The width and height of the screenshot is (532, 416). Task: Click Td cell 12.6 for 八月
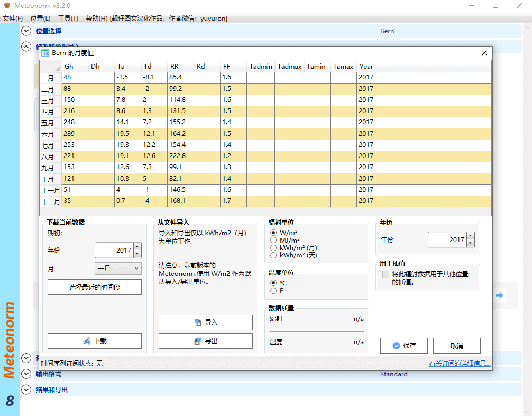[154, 156]
